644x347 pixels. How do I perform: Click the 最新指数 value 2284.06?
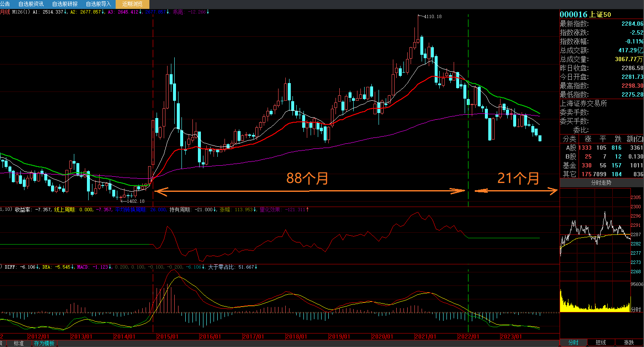click(x=632, y=24)
